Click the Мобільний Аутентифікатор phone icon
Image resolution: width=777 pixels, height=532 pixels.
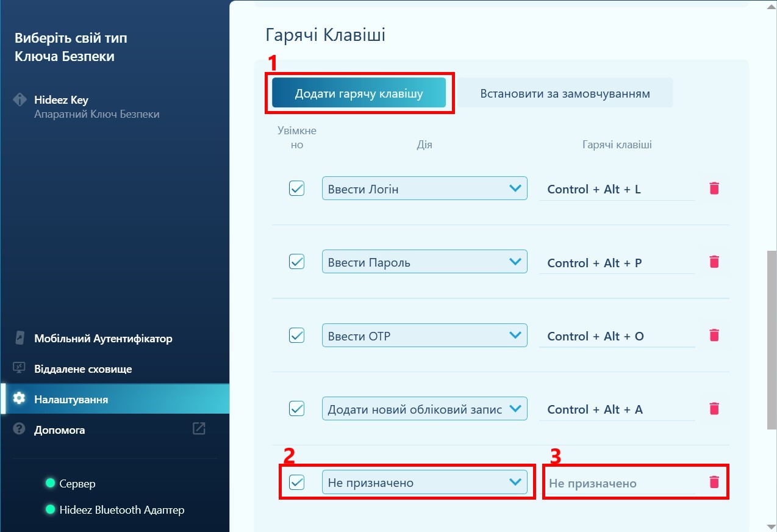tap(20, 338)
